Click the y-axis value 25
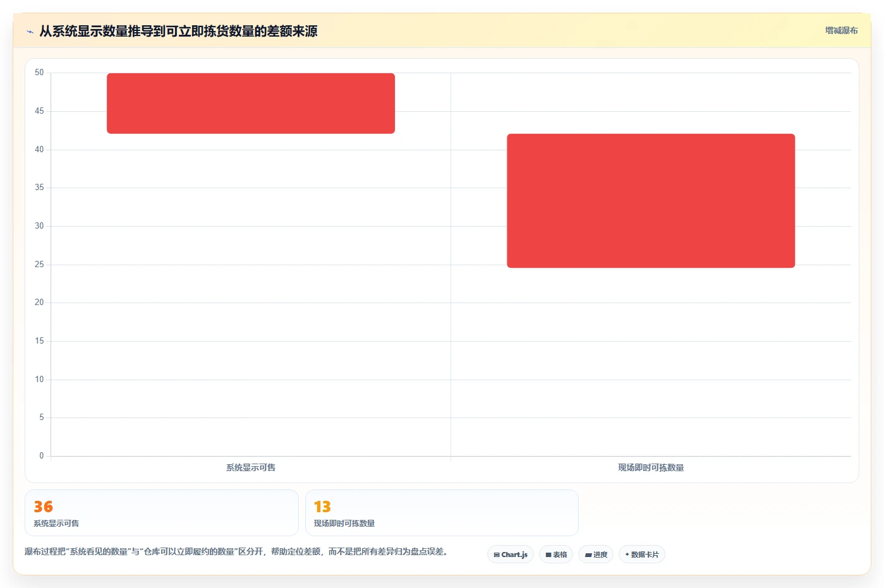The height and width of the screenshot is (588, 884). pyautogui.click(x=39, y=265)
